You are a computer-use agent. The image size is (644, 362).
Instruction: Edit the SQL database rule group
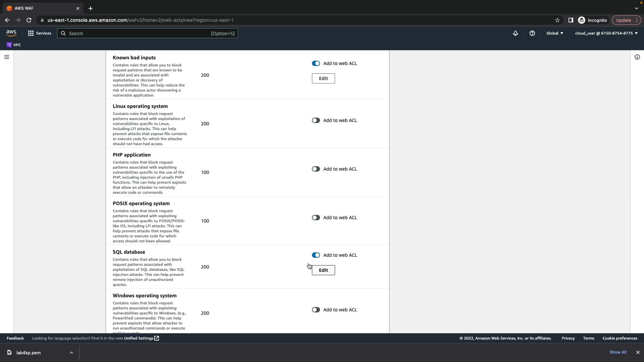tap(323, 270)
